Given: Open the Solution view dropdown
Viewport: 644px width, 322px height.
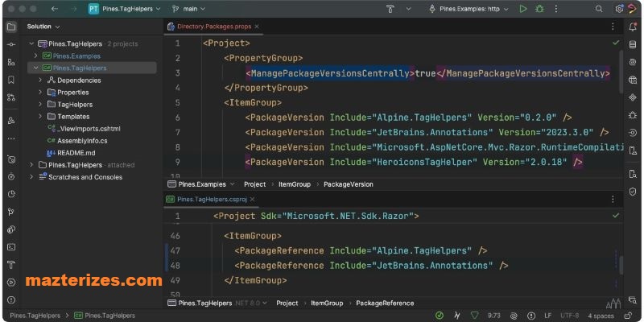Looking at the screenshot, I should click(43, 27).
